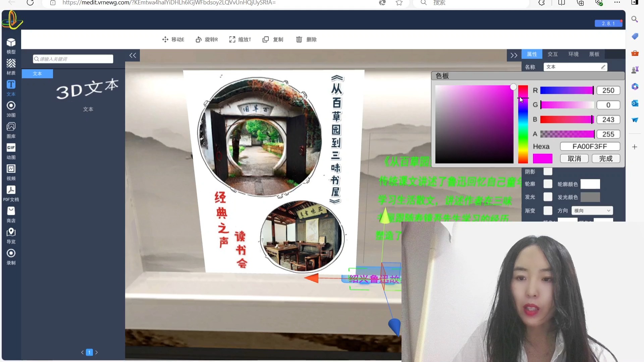Viewport: 644px width, 362px height.
Task: Switch to the 展板 board tab
Action: point(594,54)
